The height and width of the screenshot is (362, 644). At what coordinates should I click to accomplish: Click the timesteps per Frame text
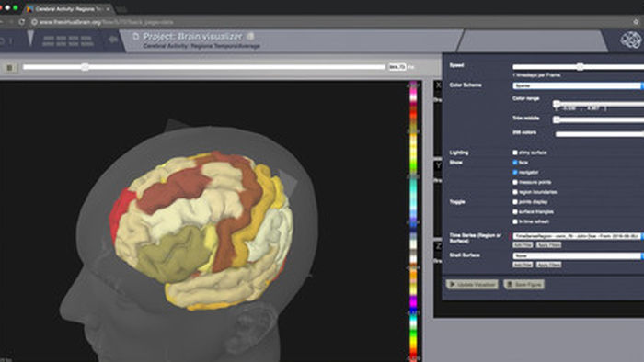(x=536, y=75)
